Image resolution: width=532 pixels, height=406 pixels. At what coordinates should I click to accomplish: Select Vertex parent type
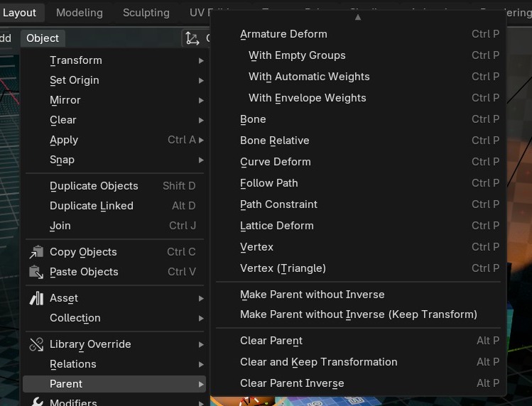pos(358,247)
